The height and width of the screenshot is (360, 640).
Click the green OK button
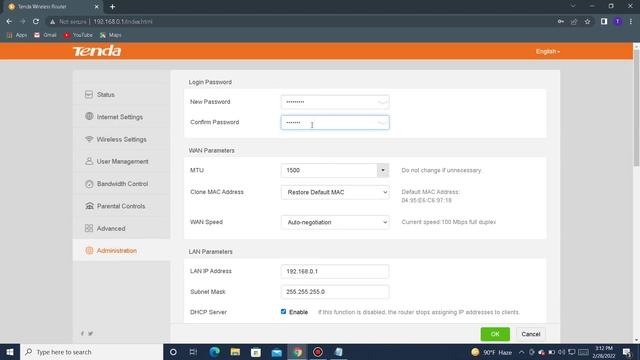coord(495,334)
